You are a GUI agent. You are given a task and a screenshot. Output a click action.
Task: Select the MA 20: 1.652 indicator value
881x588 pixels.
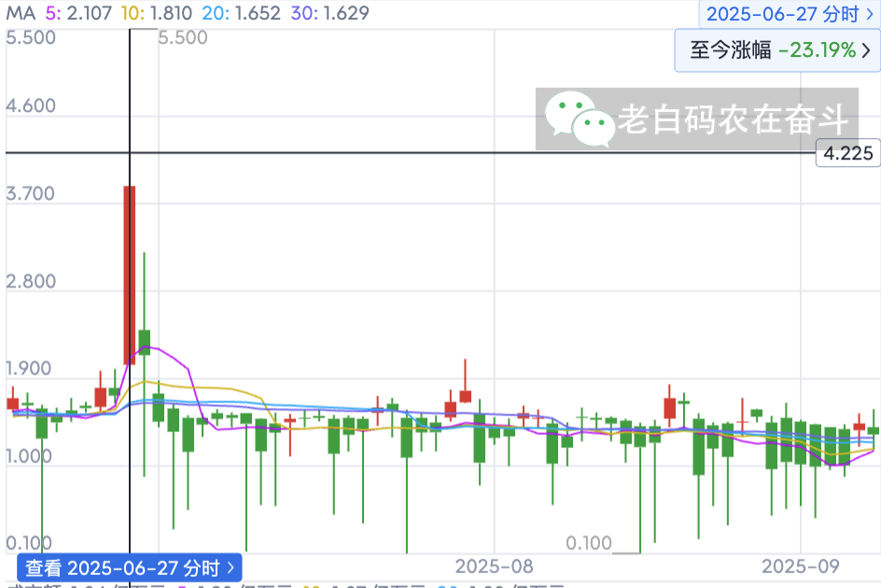pos(241,13)
